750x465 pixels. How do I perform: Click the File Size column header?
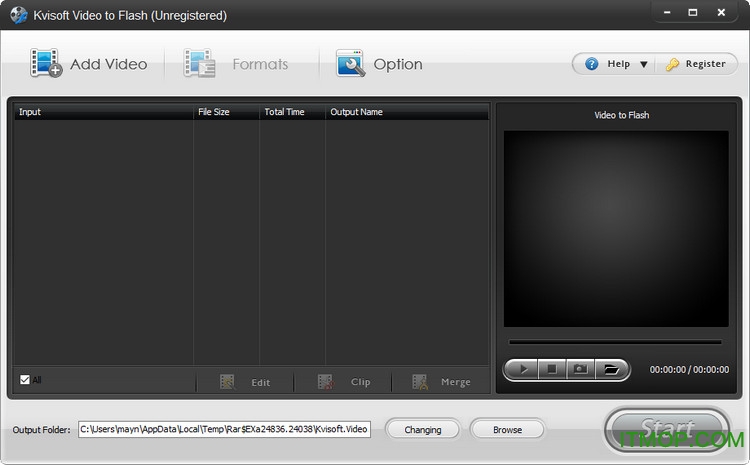(x=226, y=112)
